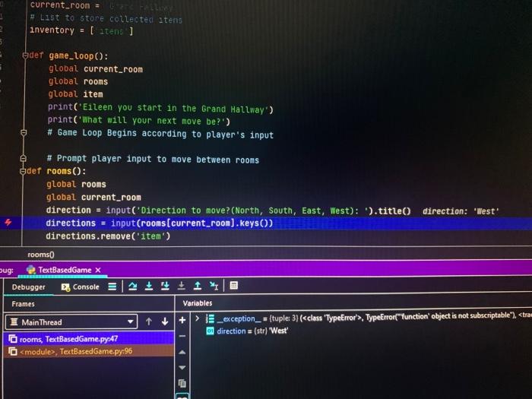This screenshot has width=532, height=399.
Task: Click the lightning exception breakpoint gutter icon
Action: click(x=8, y=222)
